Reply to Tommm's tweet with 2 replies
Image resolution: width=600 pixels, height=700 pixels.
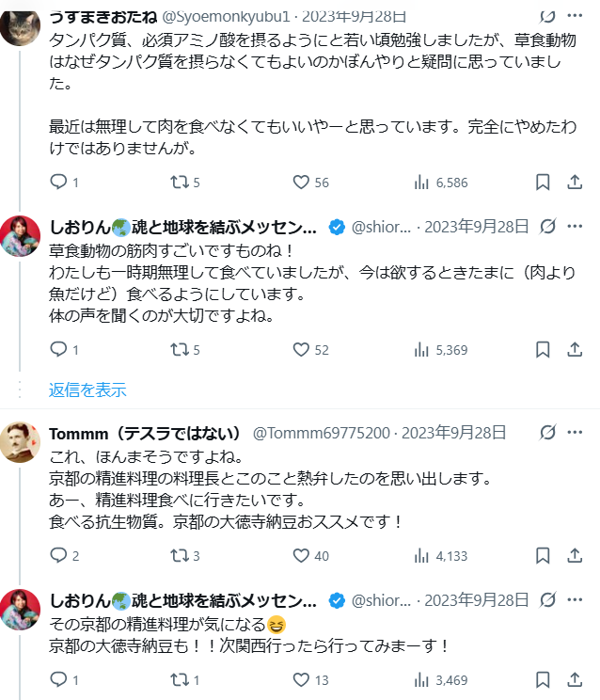point(58,555)
